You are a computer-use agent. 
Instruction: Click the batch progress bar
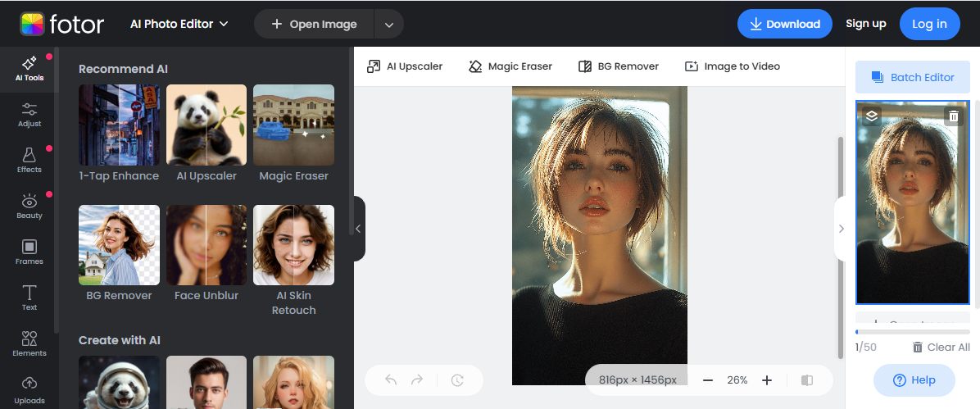pos(913,332)
